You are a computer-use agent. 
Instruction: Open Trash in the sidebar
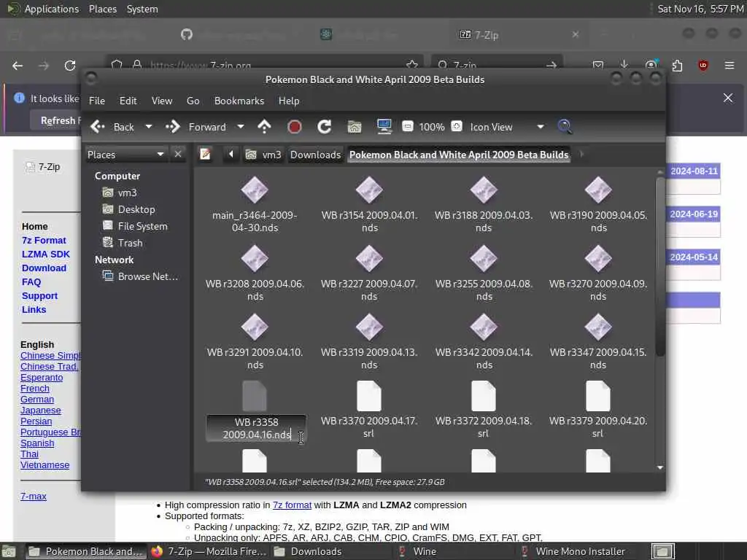123,242
